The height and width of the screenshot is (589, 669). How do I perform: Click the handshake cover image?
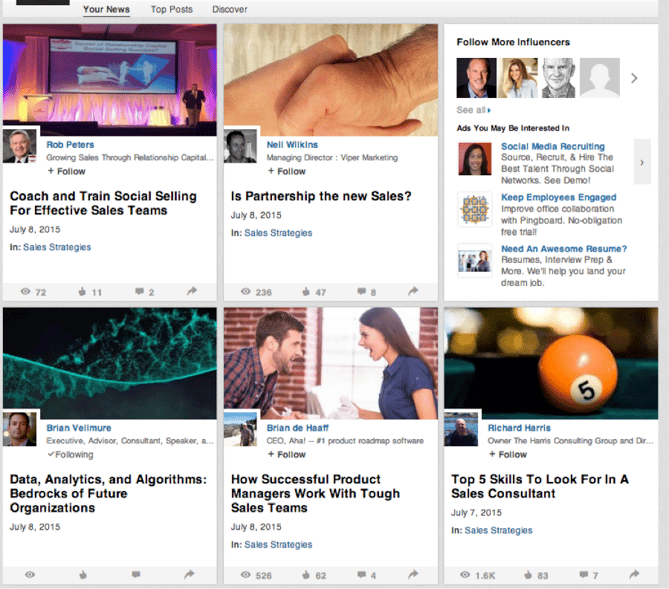[x=331, y=79]
